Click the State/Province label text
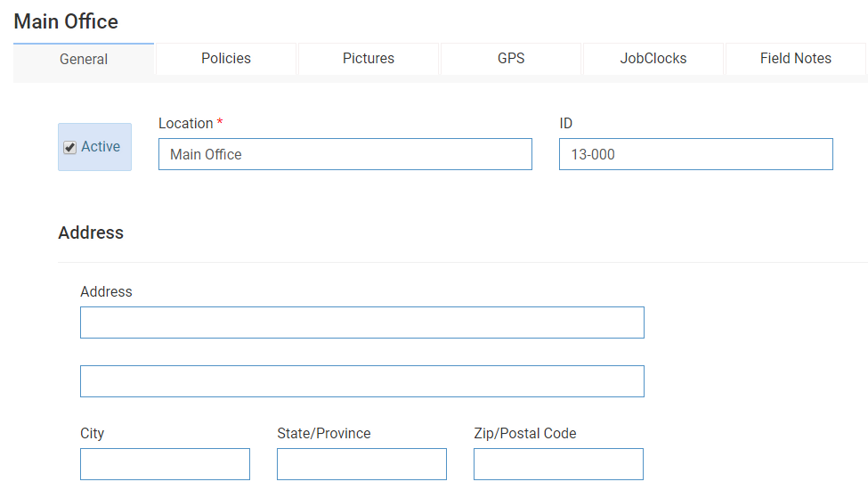 323,434
